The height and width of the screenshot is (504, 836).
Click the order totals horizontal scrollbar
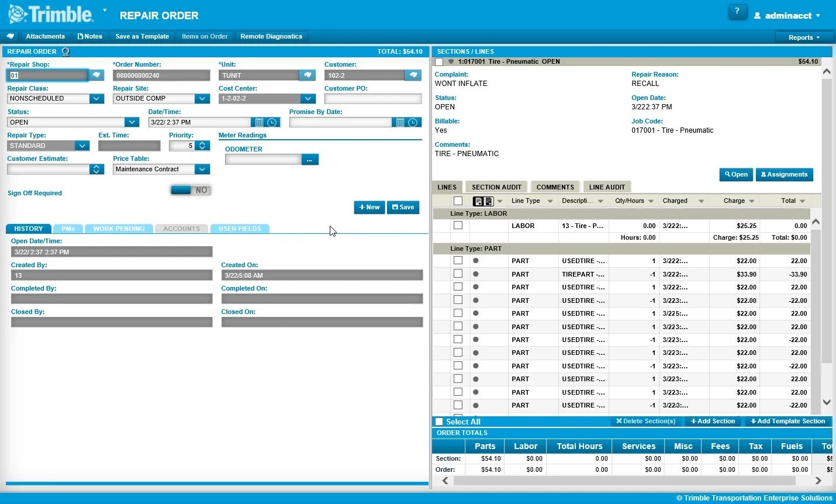coord(624,481)
